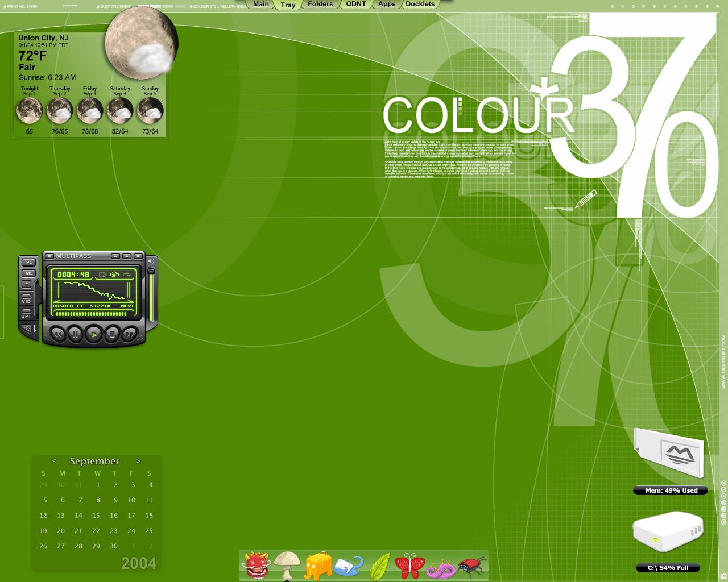Screen dimensions: 728x582
Task: Open the white mushroom dock icon
Action: pos(287,565)
